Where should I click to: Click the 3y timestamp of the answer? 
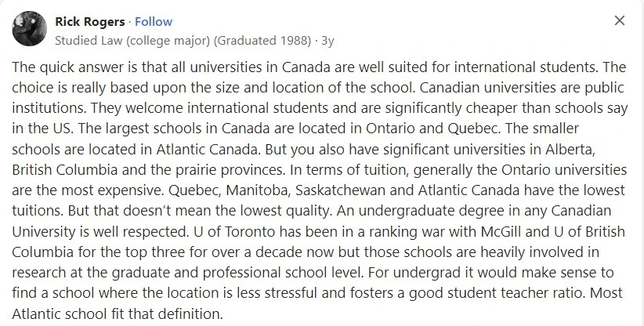tap(327, 41)
